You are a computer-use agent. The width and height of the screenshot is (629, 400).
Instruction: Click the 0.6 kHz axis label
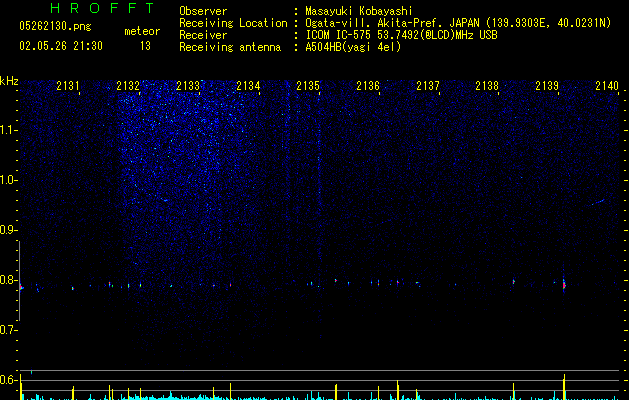pyautogui.click(x=8, y=380)
